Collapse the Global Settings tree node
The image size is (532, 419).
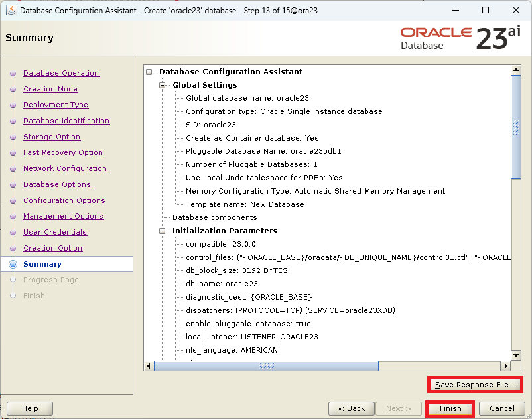coord(162,85)
